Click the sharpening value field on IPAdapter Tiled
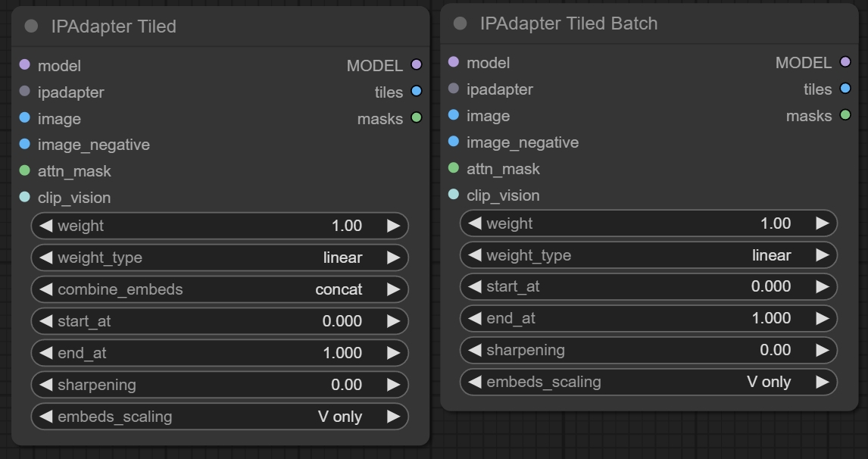The width and height of the screenshot is (868, 459). [220, 385]
